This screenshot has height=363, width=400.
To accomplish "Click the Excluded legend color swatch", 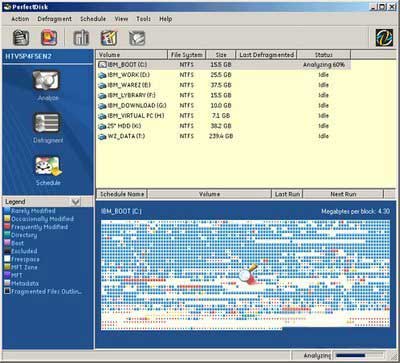I will pos(7,251).
